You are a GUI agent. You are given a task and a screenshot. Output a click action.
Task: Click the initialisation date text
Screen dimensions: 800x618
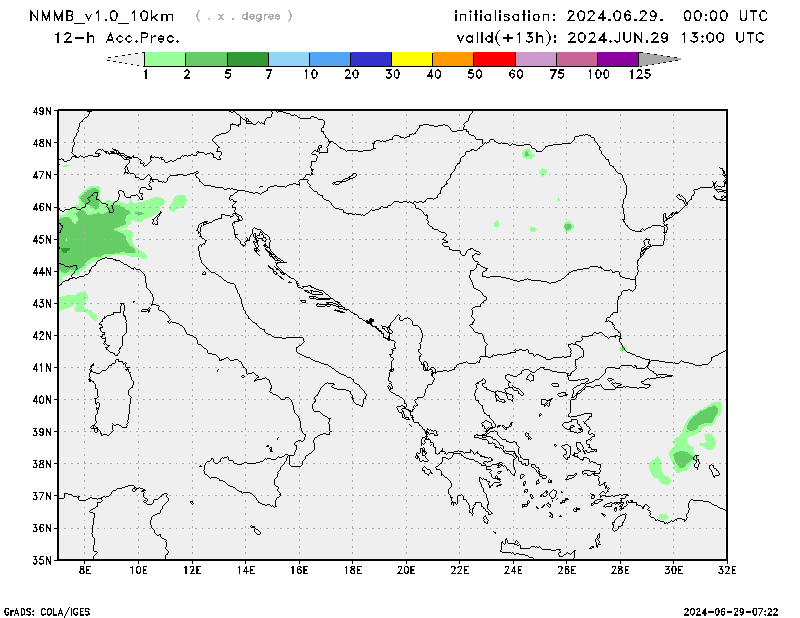click(610, 16)
